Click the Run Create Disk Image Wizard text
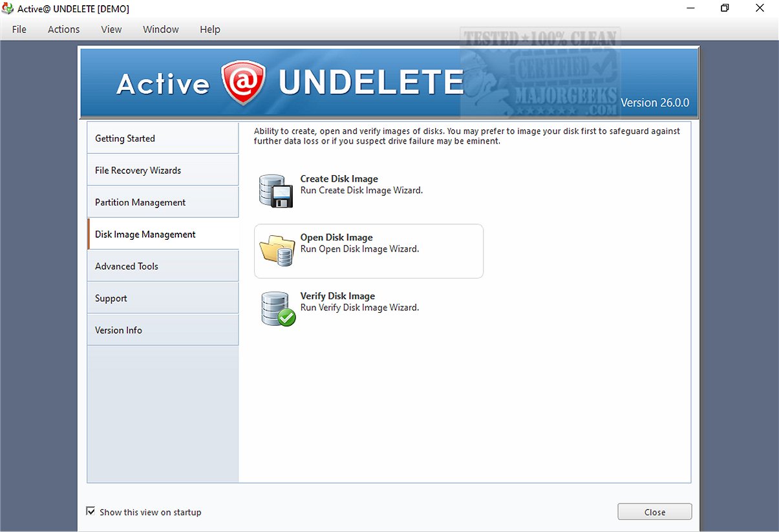779x532 pixels. [361, 191]
